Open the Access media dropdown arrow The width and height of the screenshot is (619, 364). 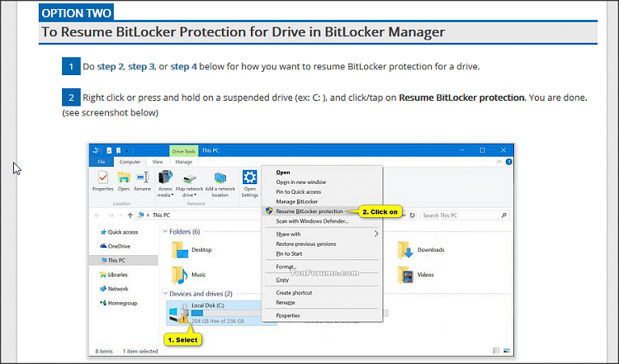click(x=172, y=195)
